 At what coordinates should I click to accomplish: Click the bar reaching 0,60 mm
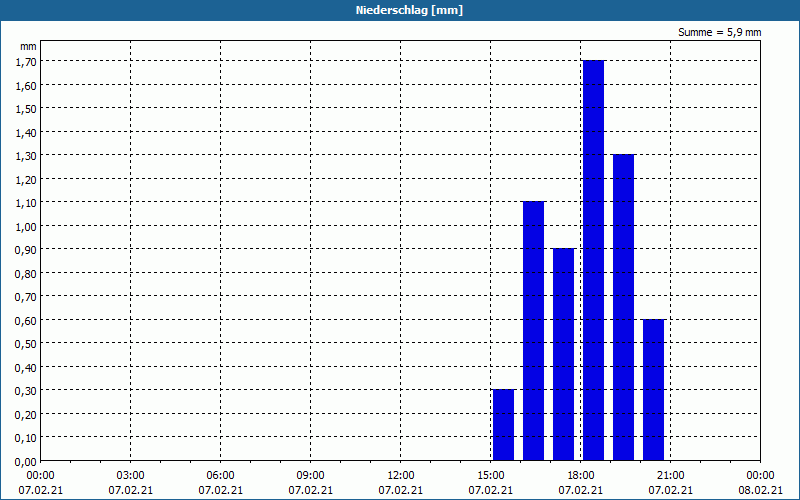(654, 390)
